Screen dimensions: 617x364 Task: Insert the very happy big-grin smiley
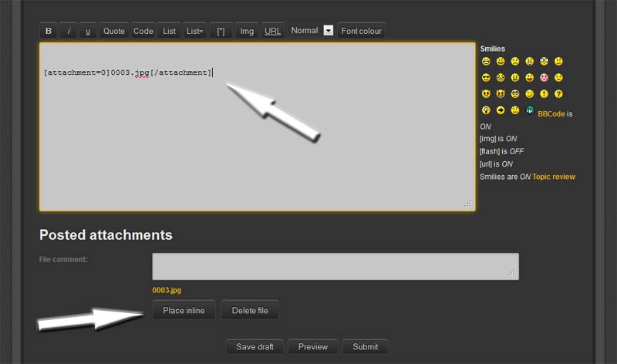pyautogui.click(x=486, y=61)
